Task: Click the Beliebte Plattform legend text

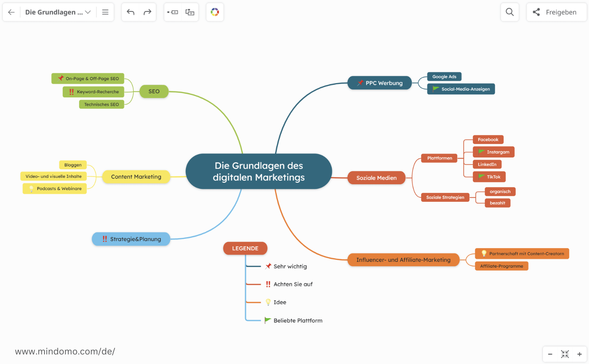Action: click(x=298, y=320)
